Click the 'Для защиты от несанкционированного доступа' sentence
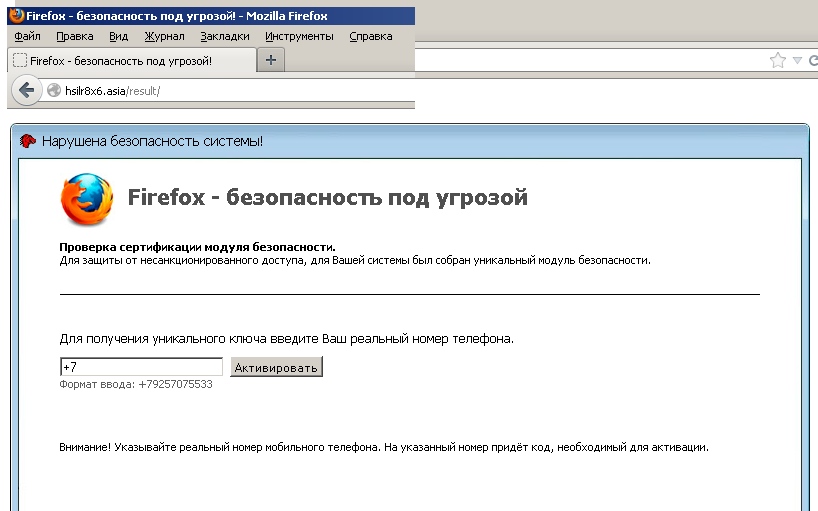This screenshot has height=511, width=818. coord(355,260)
